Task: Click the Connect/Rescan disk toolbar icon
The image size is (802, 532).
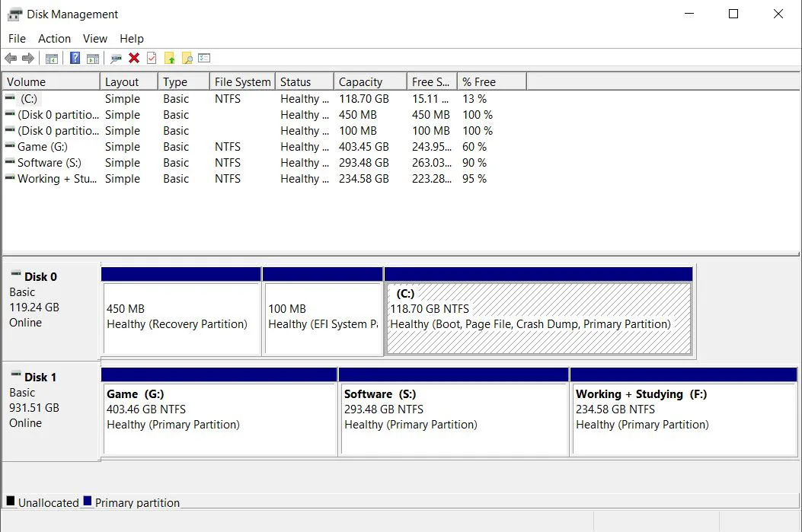Action: pos(116,59)
